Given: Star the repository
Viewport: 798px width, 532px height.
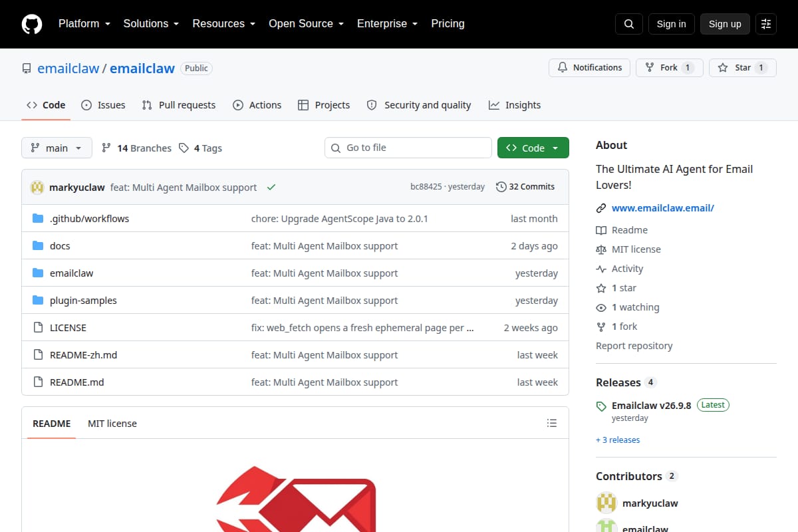Looking at the screenshot, I should (743, 68).
